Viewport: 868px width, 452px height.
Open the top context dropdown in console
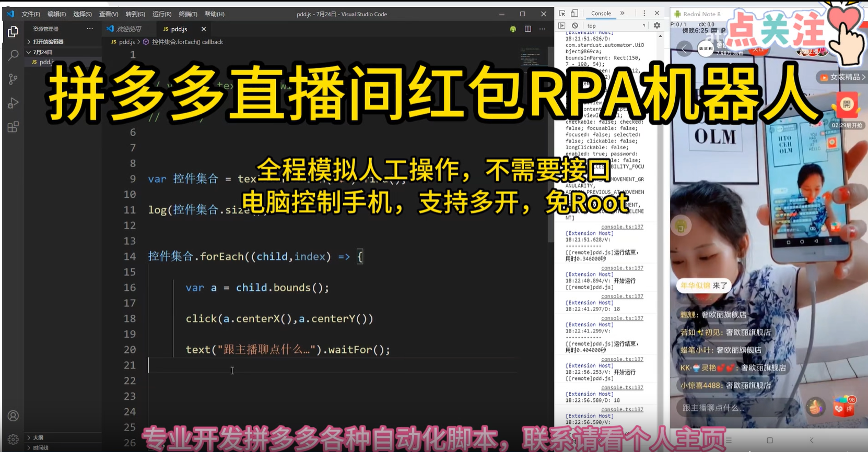615,26
